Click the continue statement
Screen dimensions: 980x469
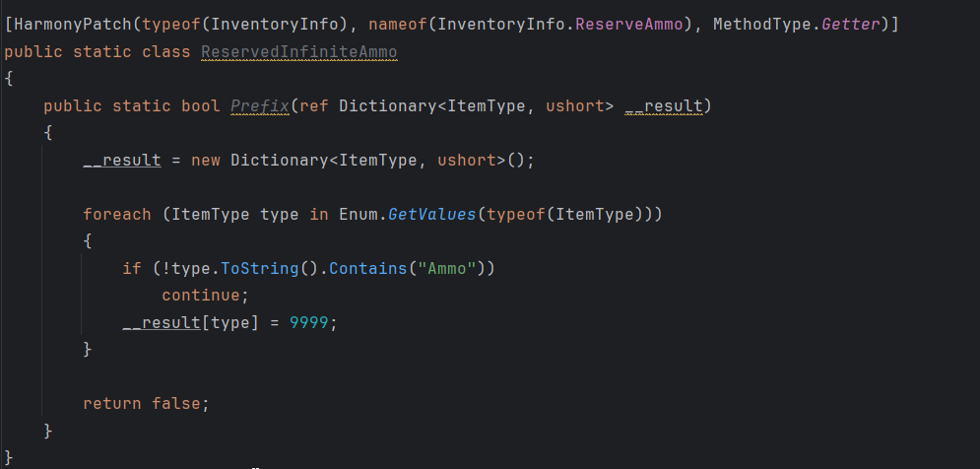click(x=201, y=295)
